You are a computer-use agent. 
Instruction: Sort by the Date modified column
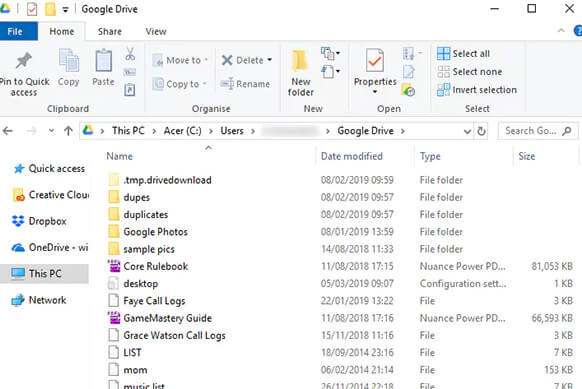pos(352,156)
